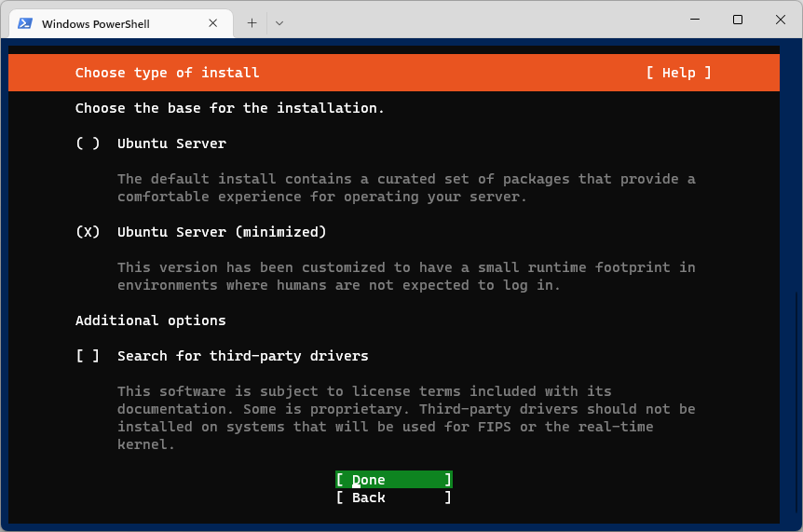Viewport: 803px width, 532px height.
Task: Select the Ubuntu Server radio option
Action: point(88,143)
